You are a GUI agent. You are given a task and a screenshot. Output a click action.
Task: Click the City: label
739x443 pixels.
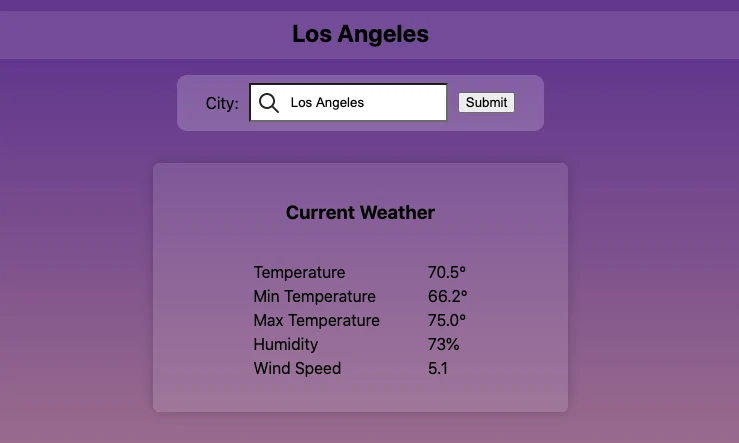pyautogui.click(x=222, y=103)
